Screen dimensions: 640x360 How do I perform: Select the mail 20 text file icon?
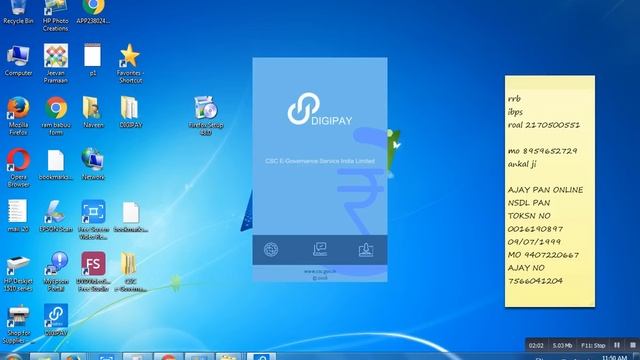pos(18,216)
